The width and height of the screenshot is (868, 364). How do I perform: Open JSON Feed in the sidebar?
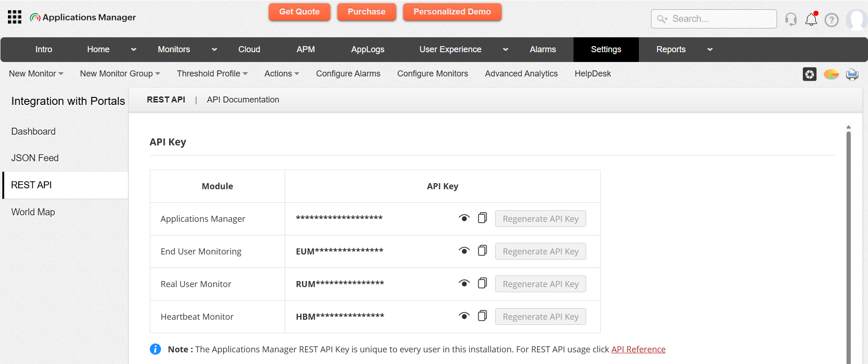[x=35, y=158]
